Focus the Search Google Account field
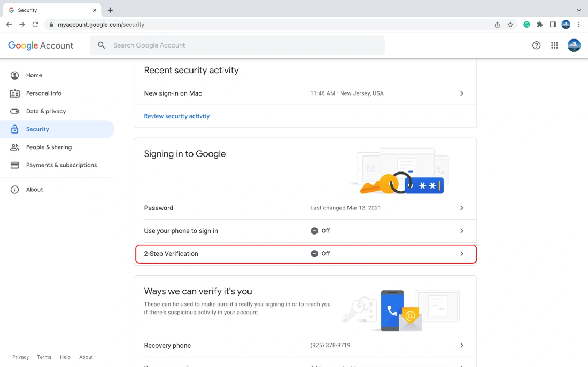 [x=237, y=45]
